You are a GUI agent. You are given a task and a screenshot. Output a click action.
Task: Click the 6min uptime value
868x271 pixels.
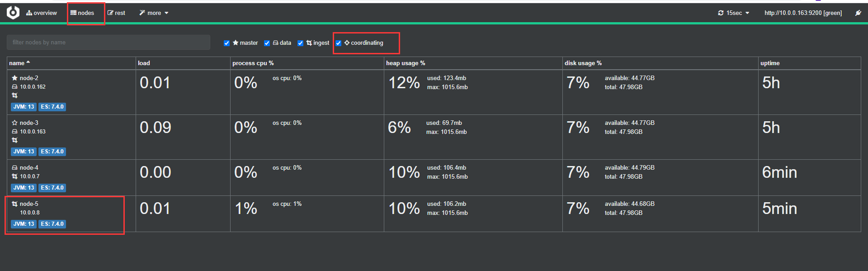779,172
